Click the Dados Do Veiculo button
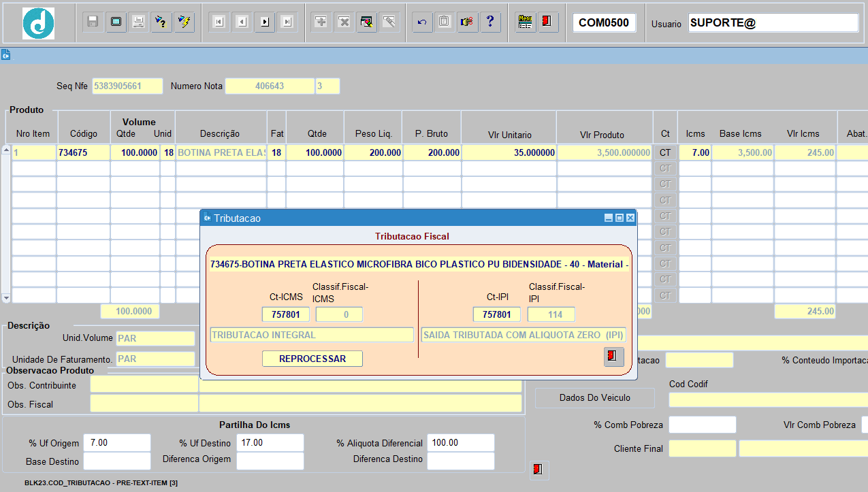 point(595,397)
